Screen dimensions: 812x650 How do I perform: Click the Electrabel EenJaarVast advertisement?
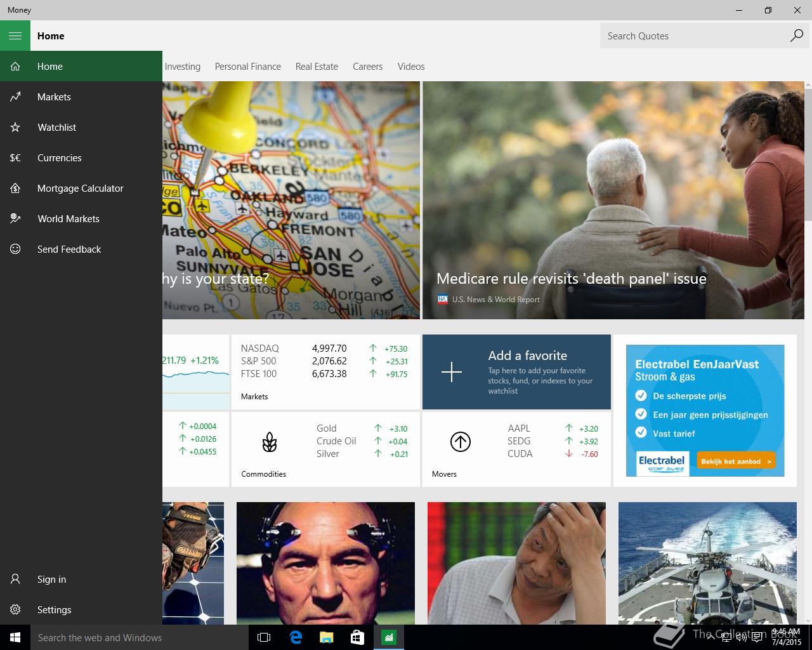coord(705,411)
